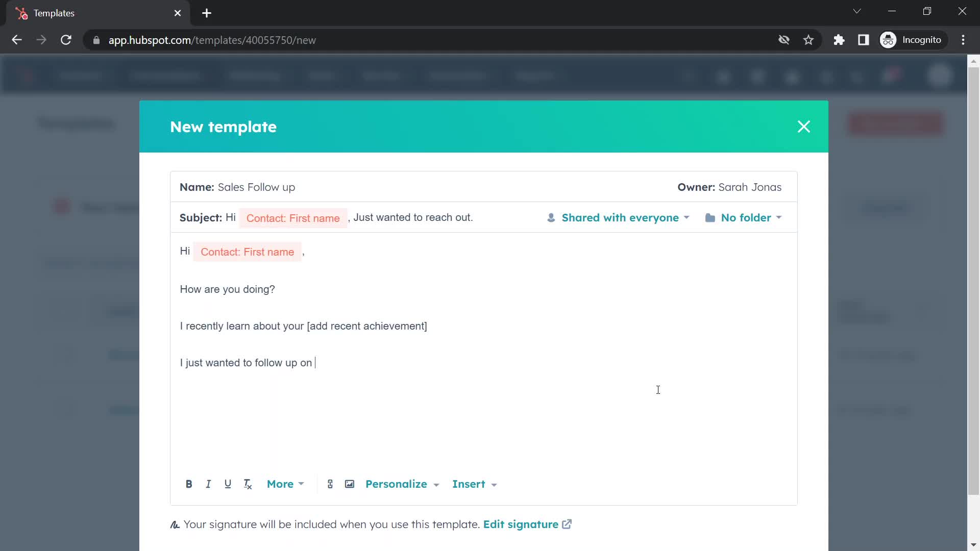Toggle browser side panel icon
The height and width of the screenshot is (551, 980).
[x=864, y=40]
